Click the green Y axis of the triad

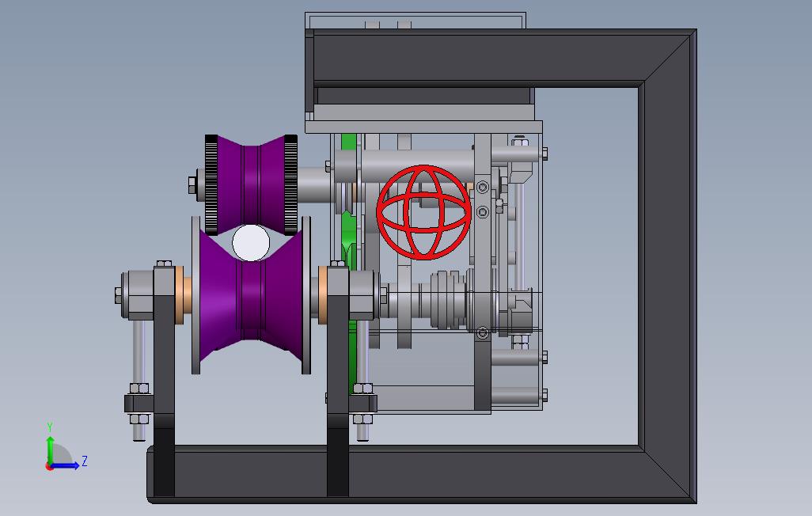(50, 450)
